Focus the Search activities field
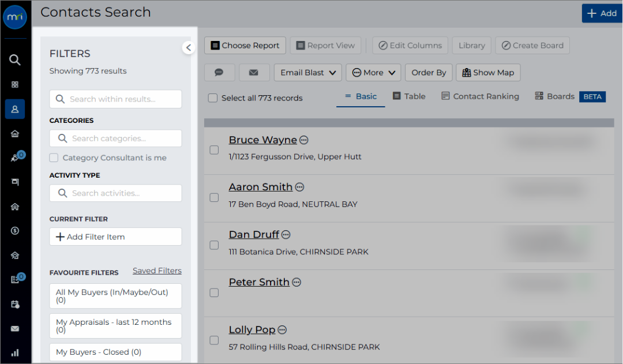 pos(115,193)
